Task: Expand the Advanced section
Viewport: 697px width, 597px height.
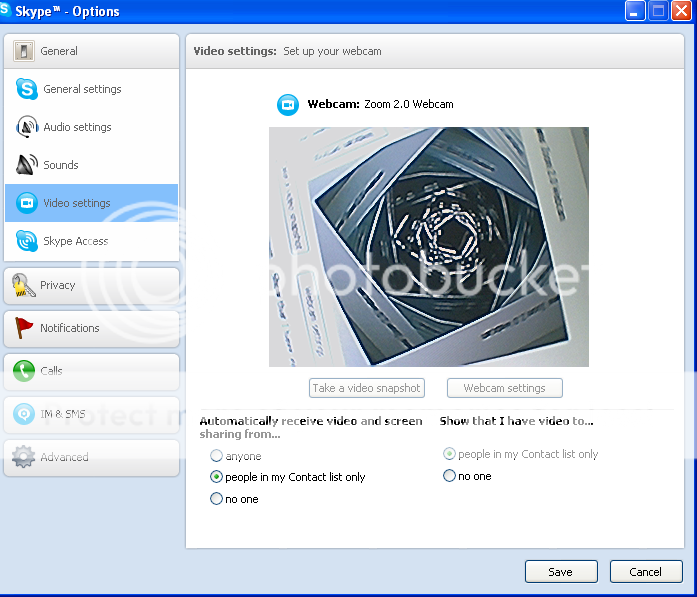Action: [x=91, y=457]
